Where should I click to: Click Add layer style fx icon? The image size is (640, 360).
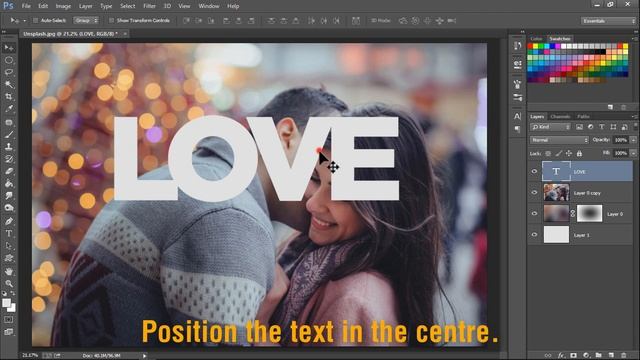561,356
